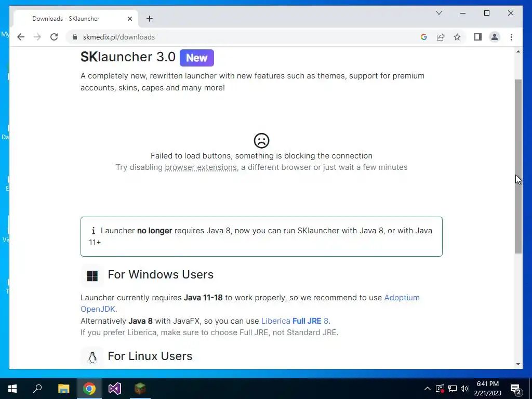The width and height of the screenshot is (532, 399).
Task: Click the Google icon in the address bar
Action: point(424,37)
